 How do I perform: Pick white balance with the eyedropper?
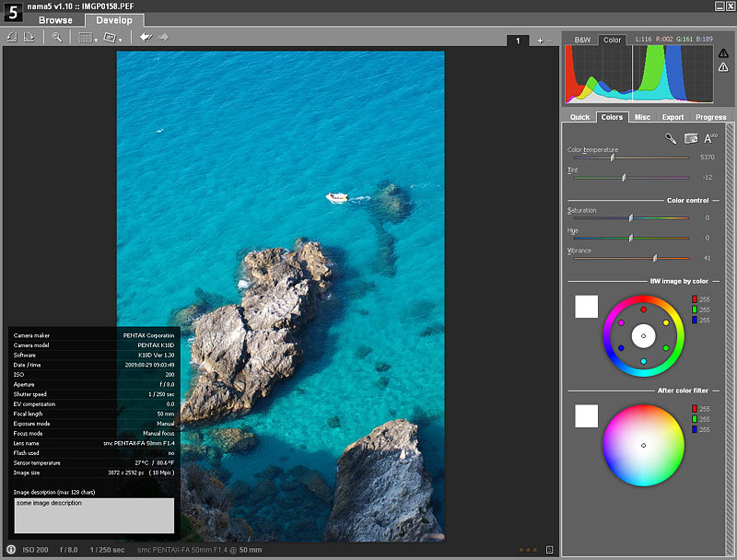pyautogui.click(x=671, y=138)
